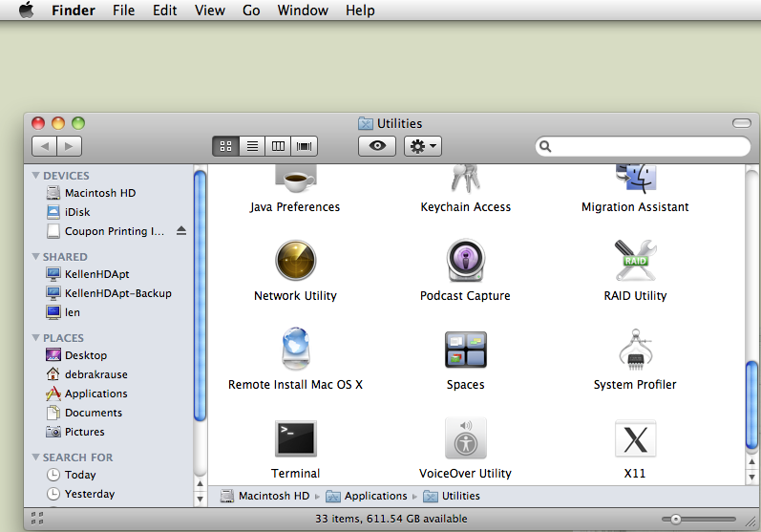Open Applications in the sidebar
This screenshot has width=761, height=532.
coord(86,394)
